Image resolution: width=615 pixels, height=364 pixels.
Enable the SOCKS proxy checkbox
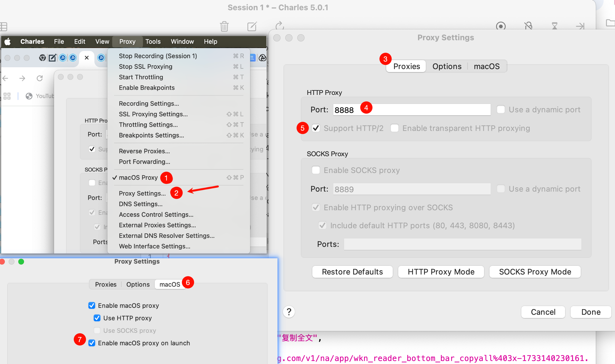tap(316, 170)
